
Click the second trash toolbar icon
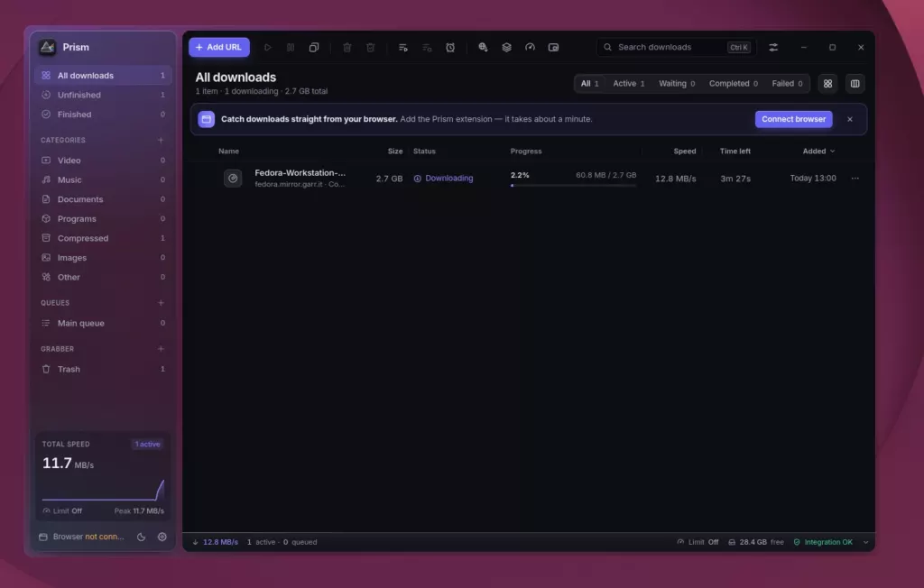370,47
